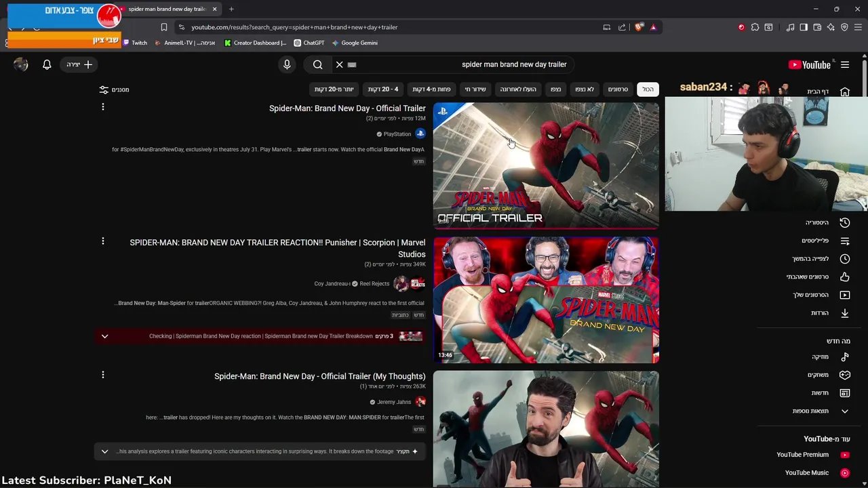The width and height of the screenshot is (868, 488).
Task: Open the browser extensions puzzle icon
Action: [x=755, y=27]
